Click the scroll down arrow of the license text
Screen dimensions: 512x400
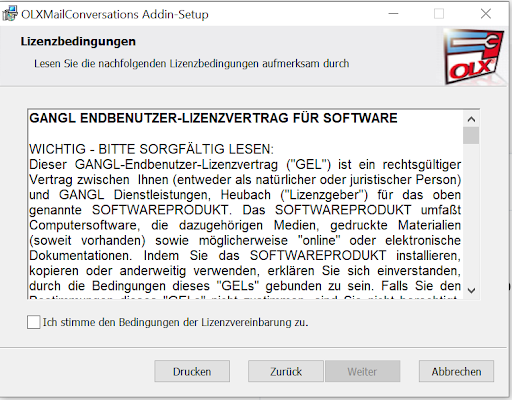(471, 290)
